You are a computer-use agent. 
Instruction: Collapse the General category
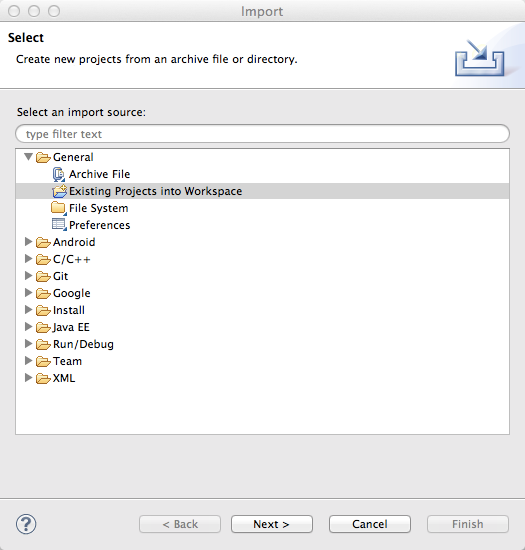28,157
